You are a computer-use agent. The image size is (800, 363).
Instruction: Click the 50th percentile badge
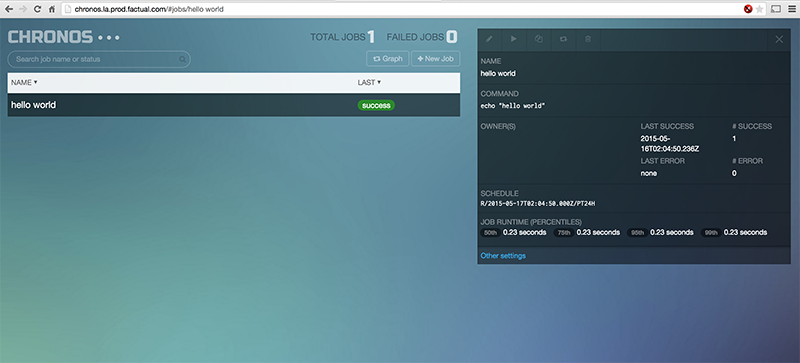point(491,233)
